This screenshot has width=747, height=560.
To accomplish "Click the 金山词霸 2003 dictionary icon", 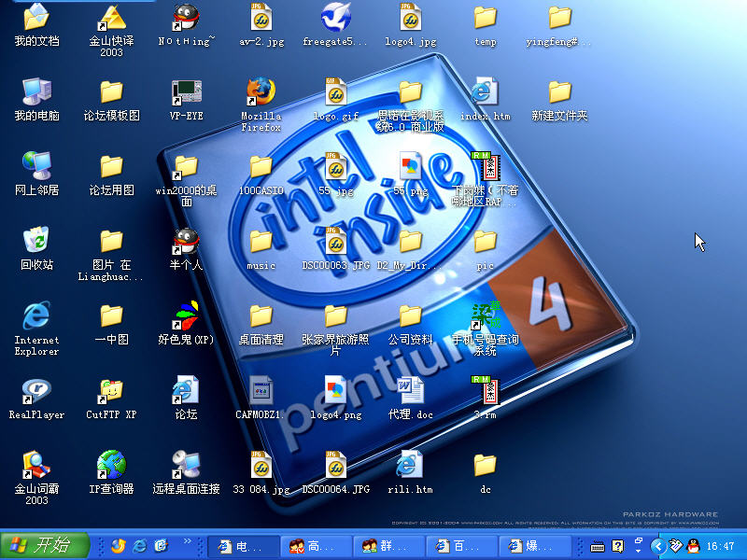I will pos(36,465).
